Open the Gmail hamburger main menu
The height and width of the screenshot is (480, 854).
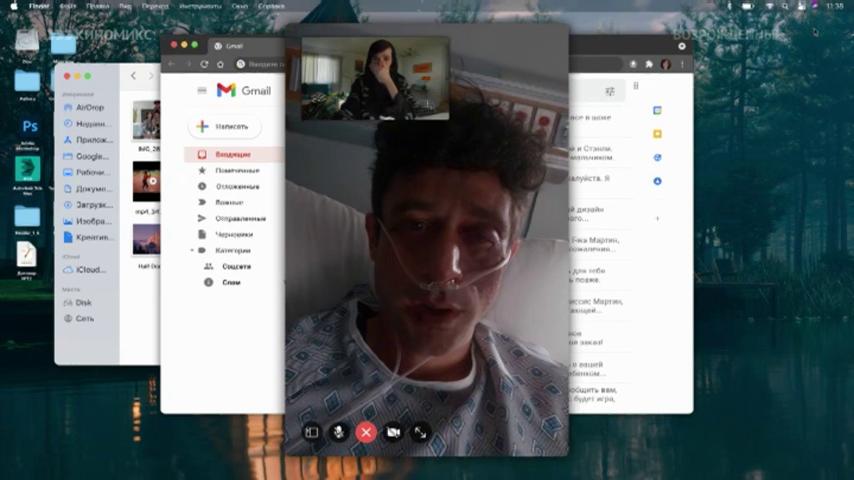coord(202,90)
